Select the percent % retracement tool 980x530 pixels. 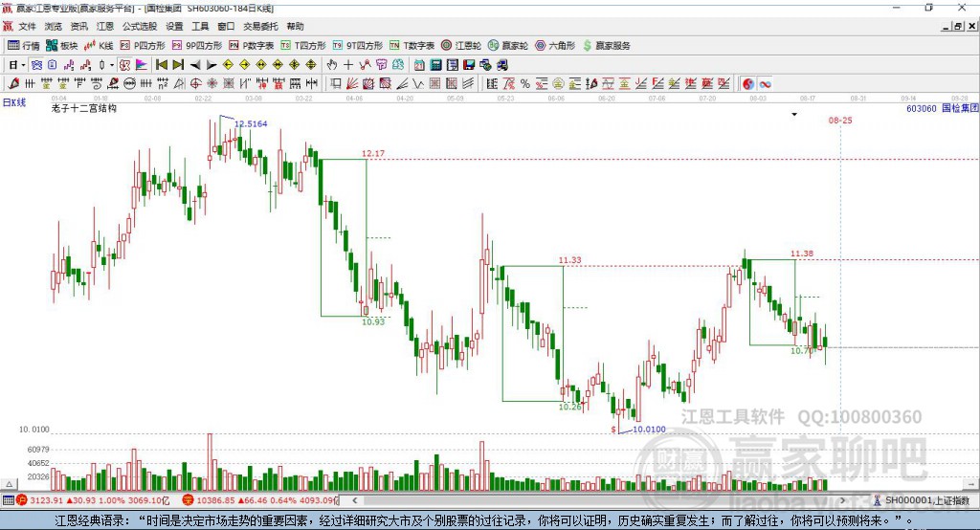(x=525, y=84)
